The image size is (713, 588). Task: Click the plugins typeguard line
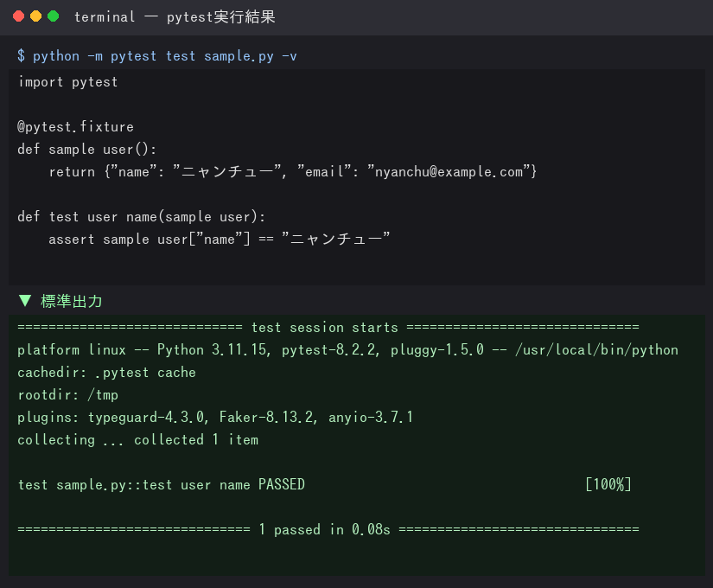[x=215, y=417]
